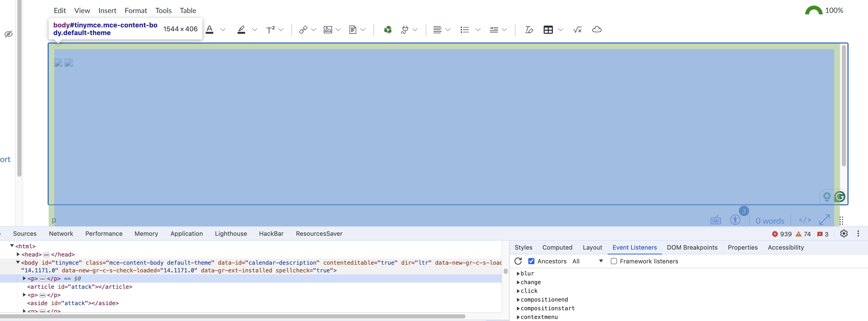868x321 pixels.
Task: Open document options dropdown arrow
Action: (363, 30)
